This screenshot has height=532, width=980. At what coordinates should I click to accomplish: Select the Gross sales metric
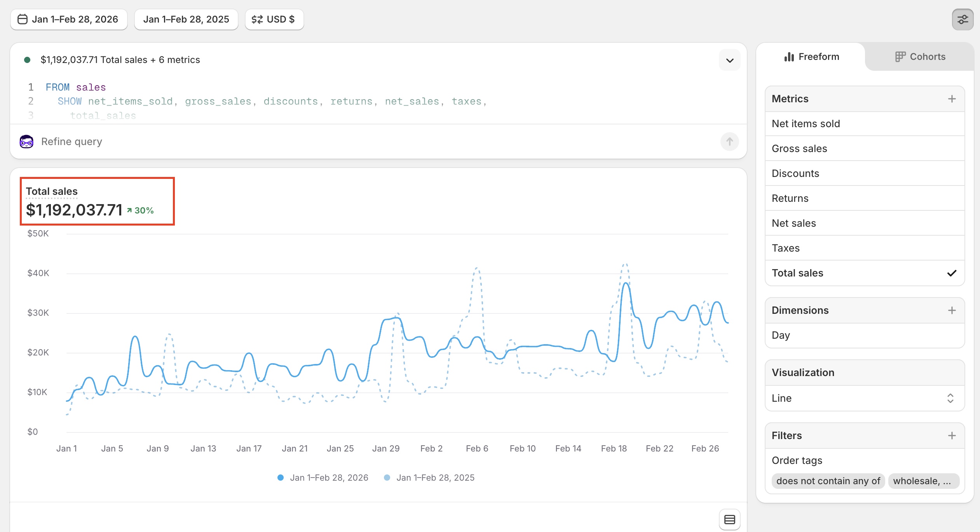(x=865, y=149)
